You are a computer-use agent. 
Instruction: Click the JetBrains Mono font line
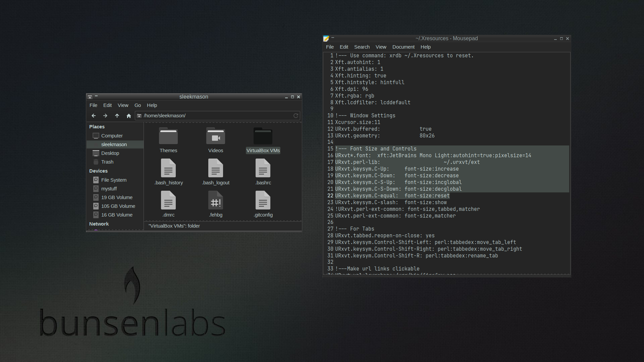point(433,156)
